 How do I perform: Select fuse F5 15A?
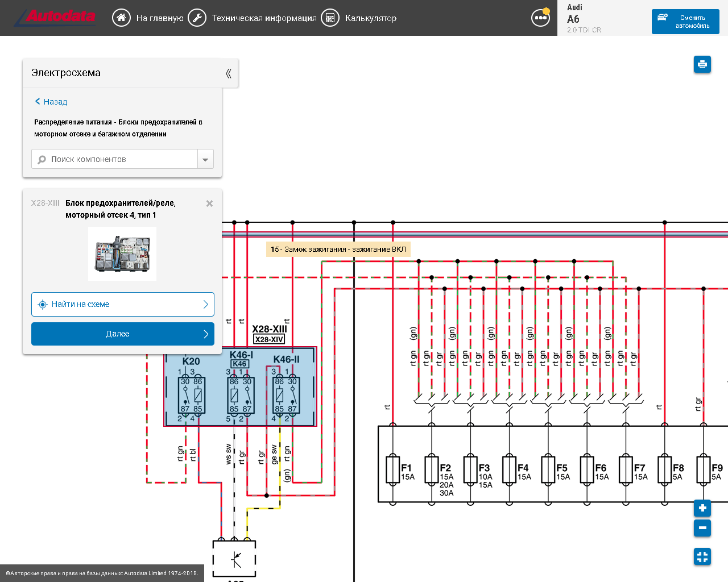click(x=548, y=469)
